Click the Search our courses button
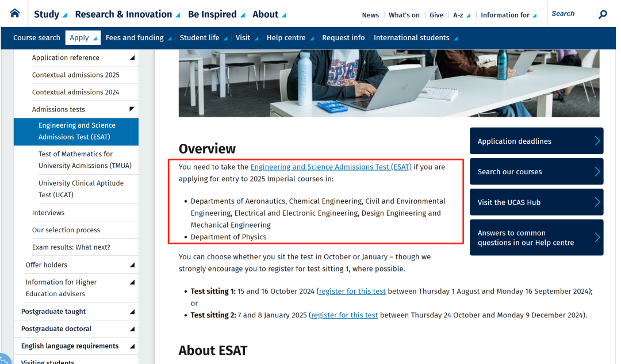This screenshot has width=621, height=364. click(x=536, y=171)
